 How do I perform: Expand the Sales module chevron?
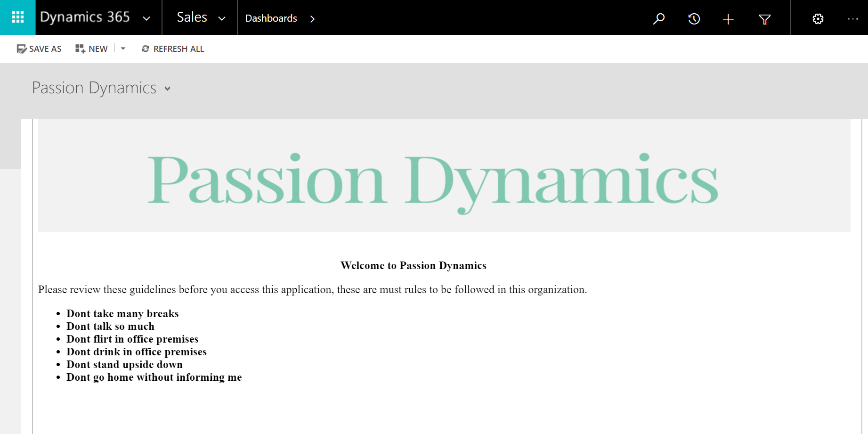click(222, 18)
